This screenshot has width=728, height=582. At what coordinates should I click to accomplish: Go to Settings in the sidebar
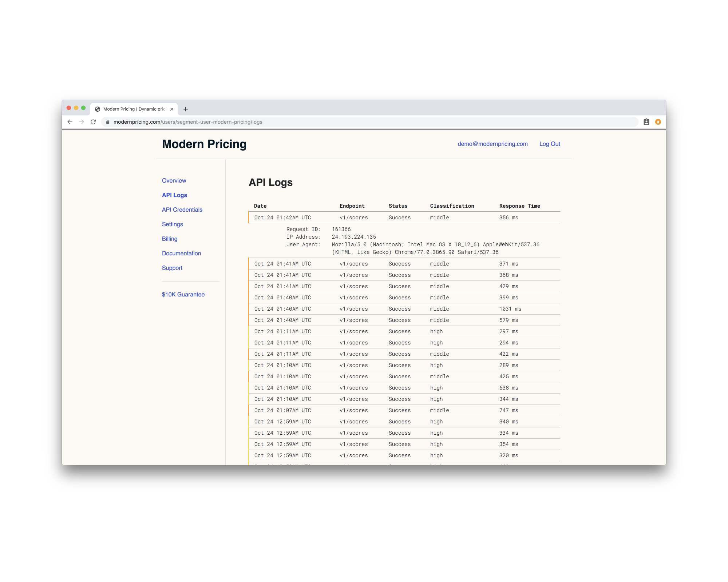(173, 224)
